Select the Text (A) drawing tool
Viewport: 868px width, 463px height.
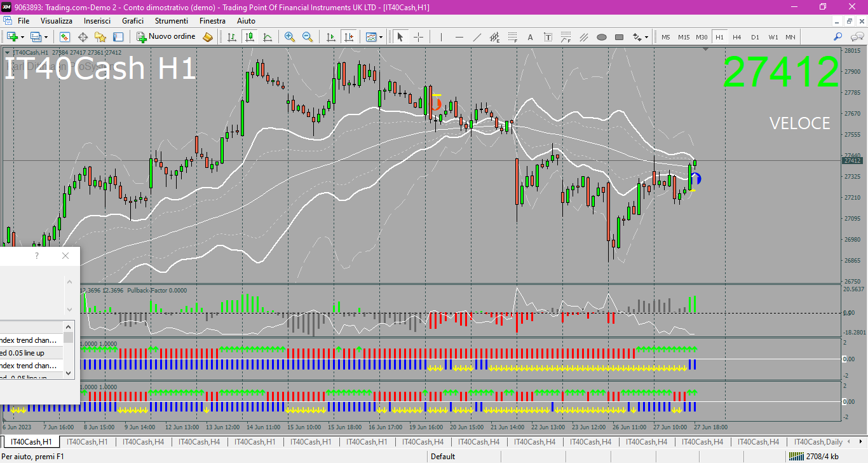(531, 37)
